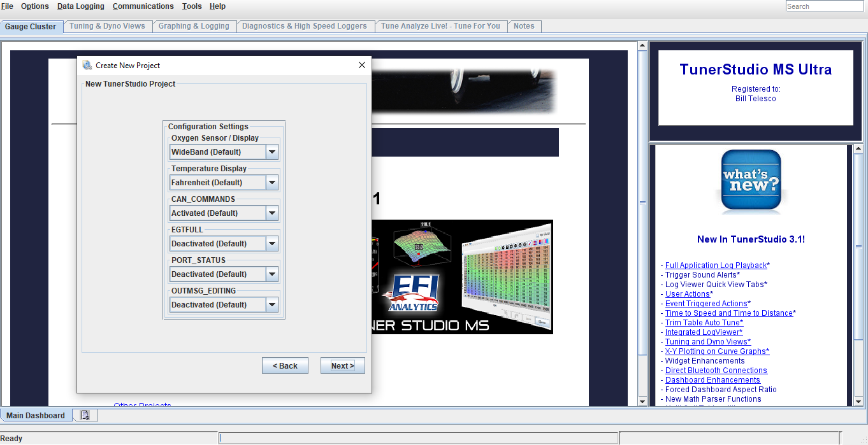Click the main page scrollbar down arrow
The width and height of the screenshot is (868, 445).
coord(642,401)
